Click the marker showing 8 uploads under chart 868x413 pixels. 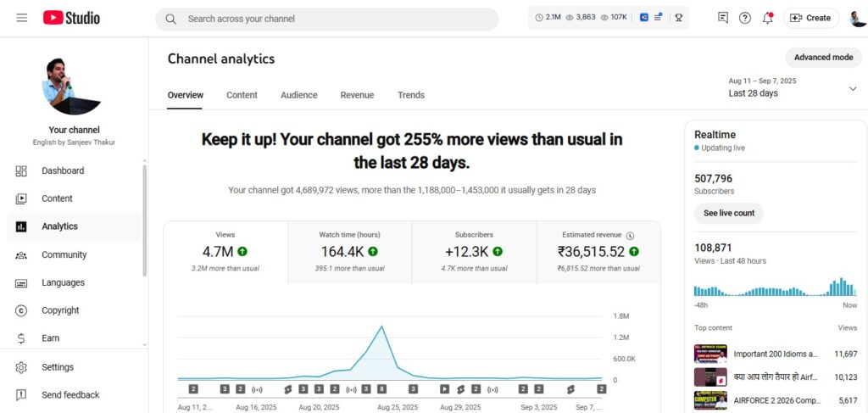pos(381,388)
